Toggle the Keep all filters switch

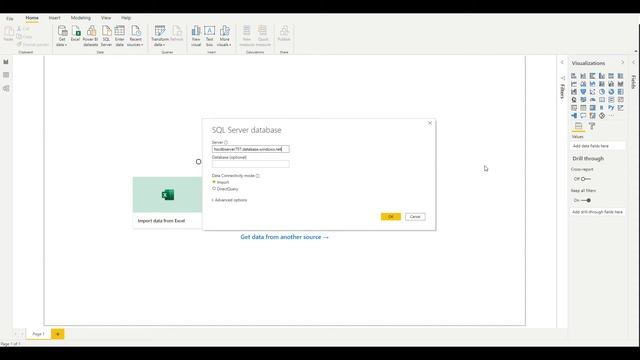point(586,200)
